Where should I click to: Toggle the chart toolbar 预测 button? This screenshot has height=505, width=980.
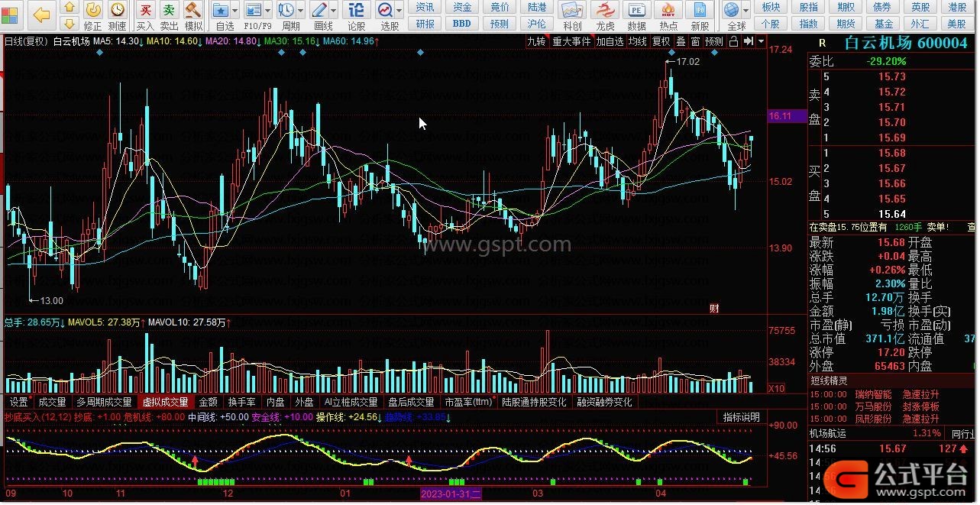714,41
